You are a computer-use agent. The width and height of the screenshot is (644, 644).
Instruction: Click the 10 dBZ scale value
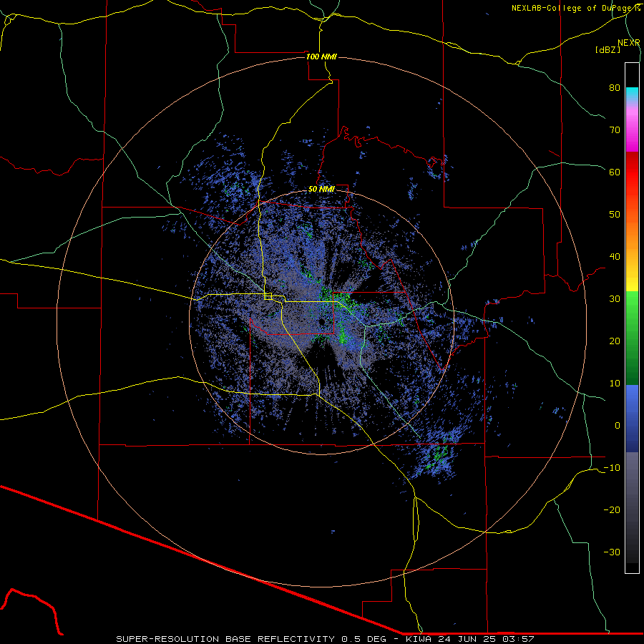(615, 384)
